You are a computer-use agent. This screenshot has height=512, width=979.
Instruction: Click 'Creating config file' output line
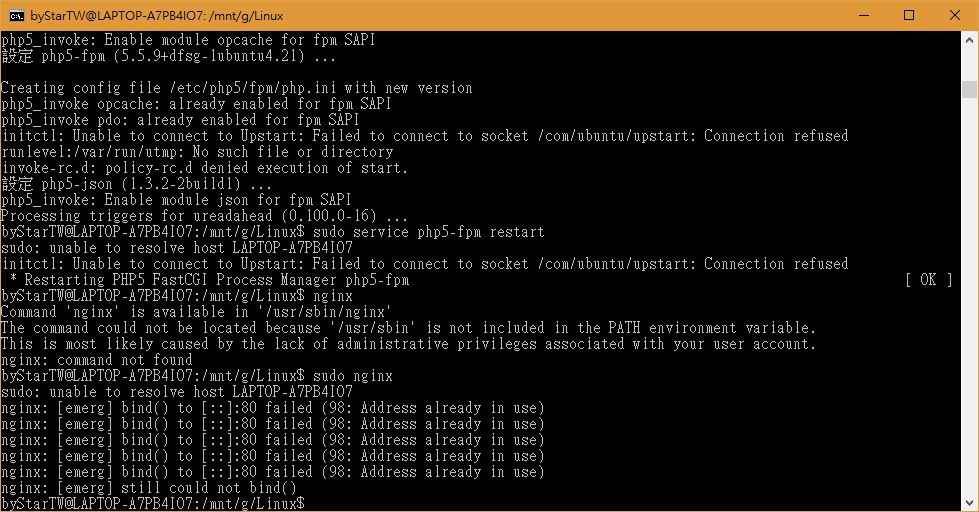pos(237,88)
